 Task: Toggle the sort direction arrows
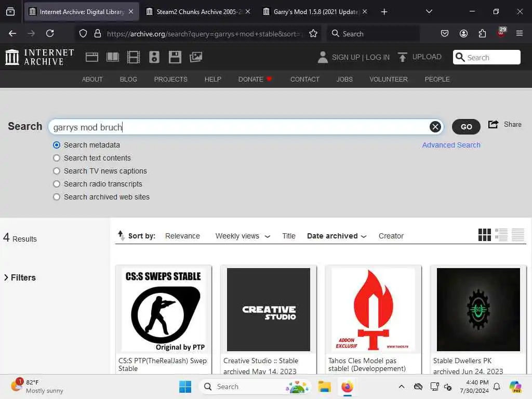coord(121,235)
